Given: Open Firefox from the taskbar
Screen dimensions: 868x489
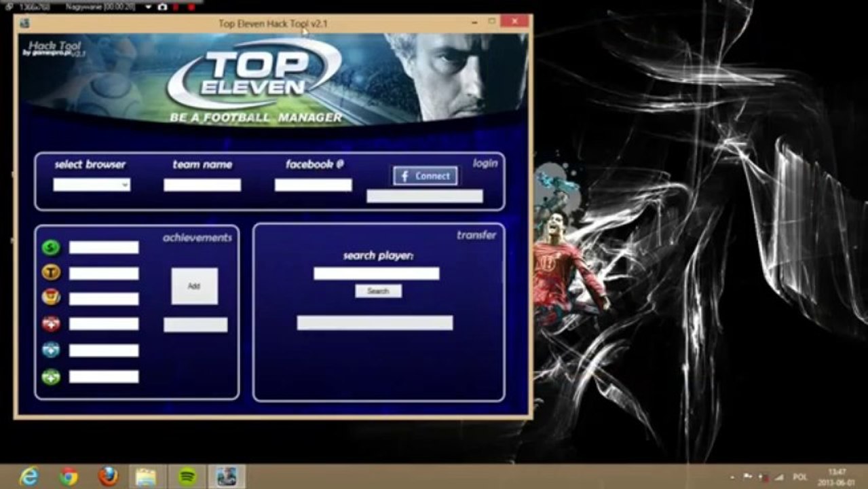Looking at the screenshot, I should tap(108, 477).
